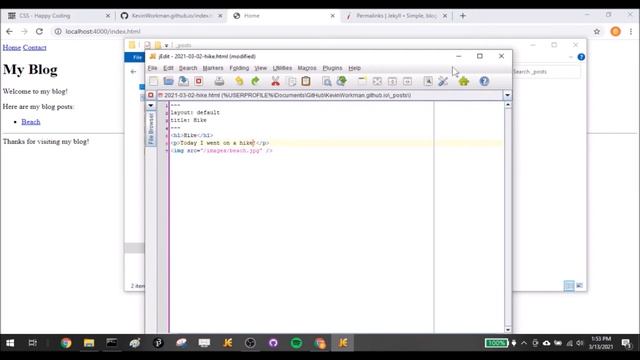Open the Utilities menu in jEdit
Viewport: 640px width, 360px height.
[x=282, y=68]
